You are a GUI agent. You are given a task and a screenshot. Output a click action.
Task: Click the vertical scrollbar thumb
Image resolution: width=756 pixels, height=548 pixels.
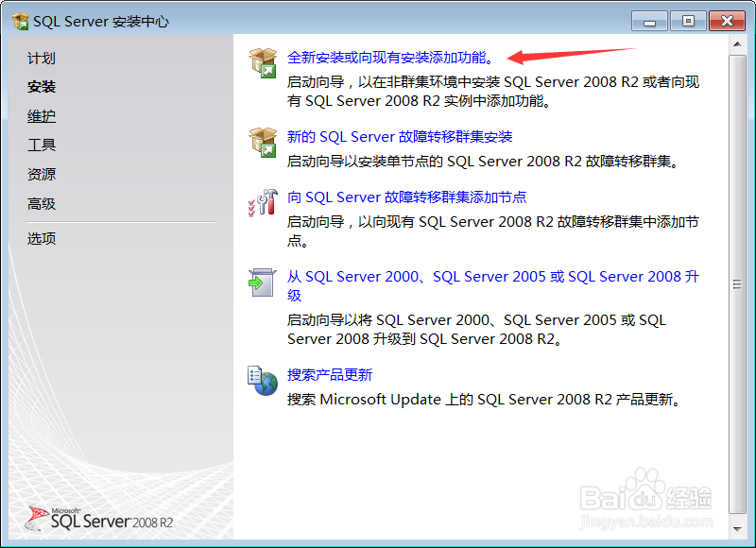[x=737, y=284]
